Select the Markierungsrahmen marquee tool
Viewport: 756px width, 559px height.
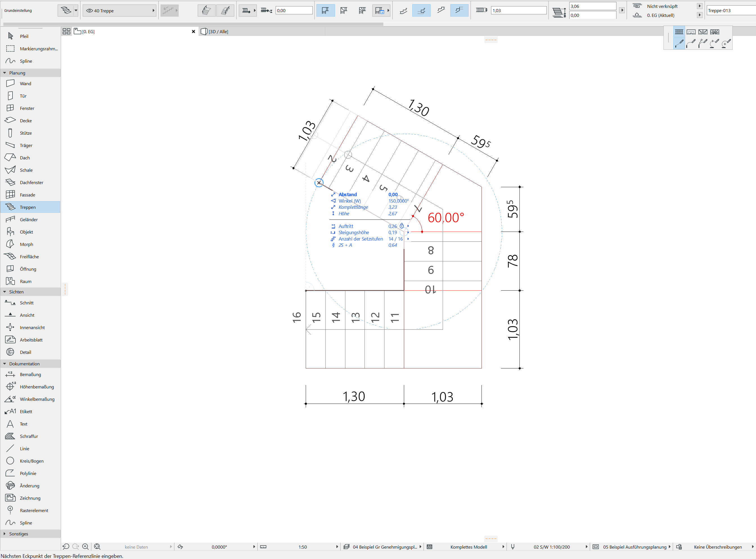pos(38,49)
